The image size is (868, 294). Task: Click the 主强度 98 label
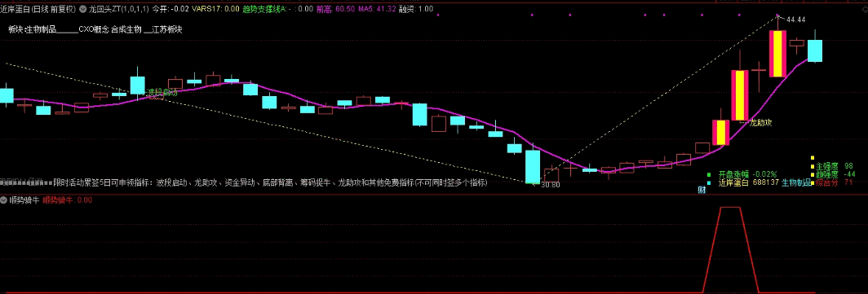(x=835, y=166)
